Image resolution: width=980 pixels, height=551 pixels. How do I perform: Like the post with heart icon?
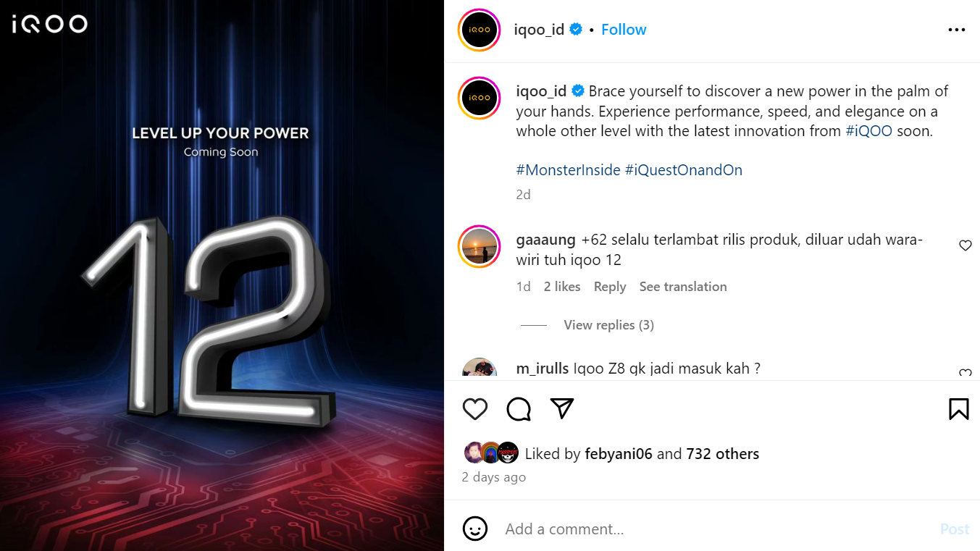coord(475,409)
